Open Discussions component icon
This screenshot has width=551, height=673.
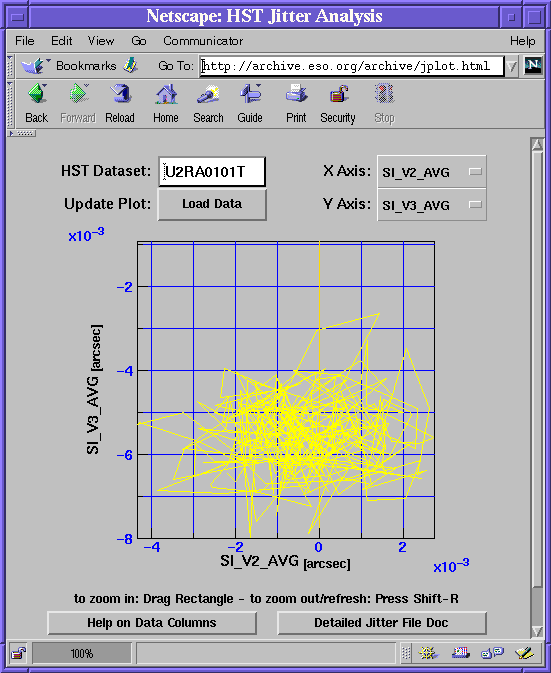point(492,653)
